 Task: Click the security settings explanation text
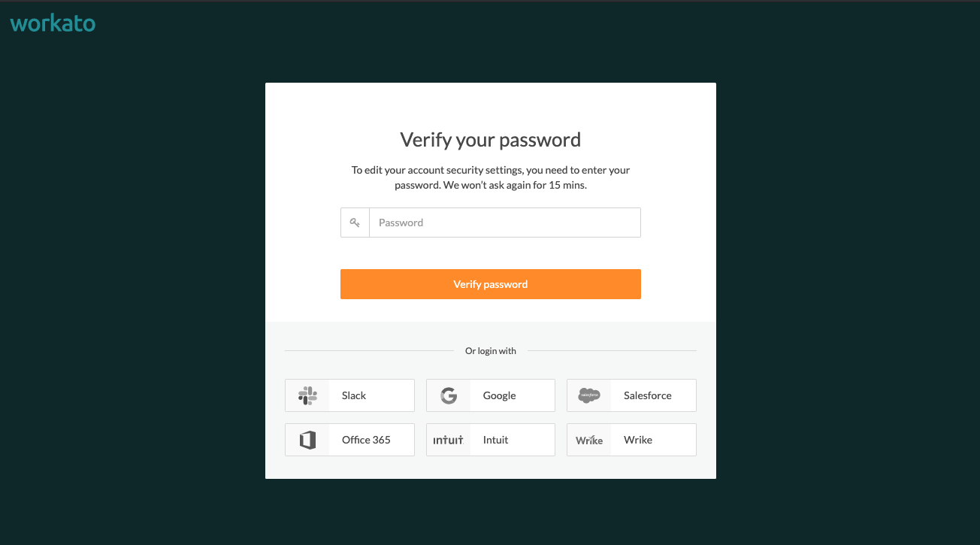pos(490,177)
